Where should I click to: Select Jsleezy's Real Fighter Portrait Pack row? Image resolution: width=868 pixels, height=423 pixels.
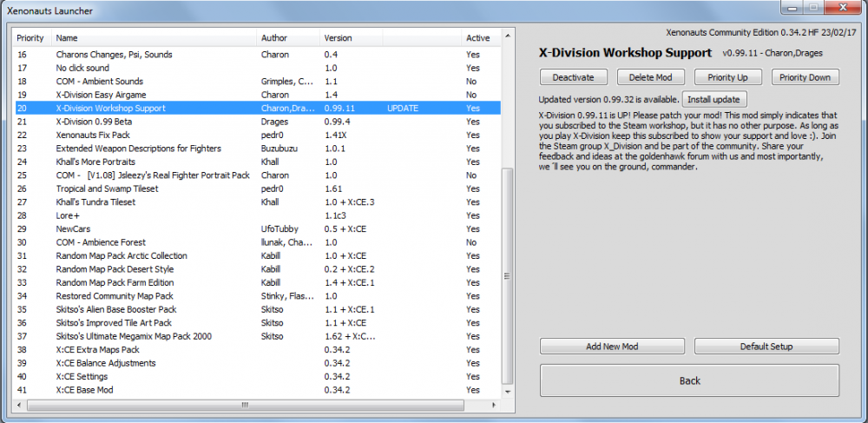coord(258,175)
